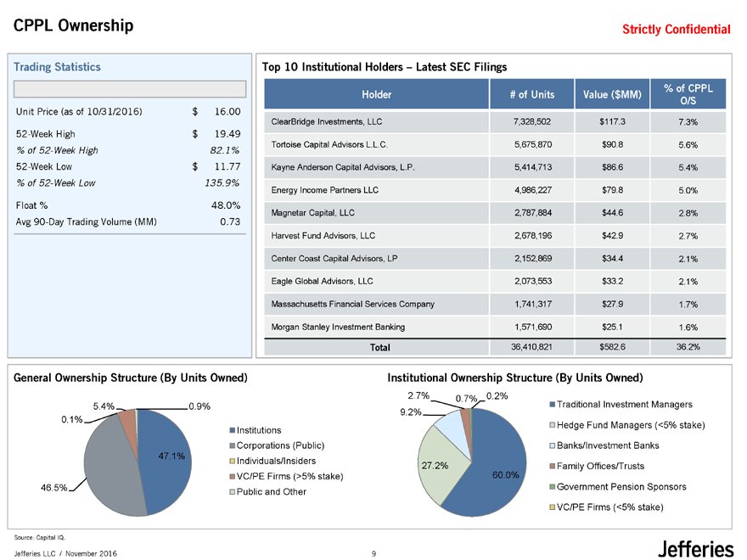Select the ClearBridge Investments, LLC row
Image resolution: width=747 pixels, height=560 pixels.
(x=496, y=122)
